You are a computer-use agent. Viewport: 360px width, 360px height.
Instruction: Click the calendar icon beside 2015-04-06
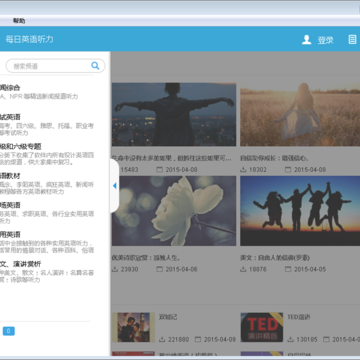tap(160, 269)
